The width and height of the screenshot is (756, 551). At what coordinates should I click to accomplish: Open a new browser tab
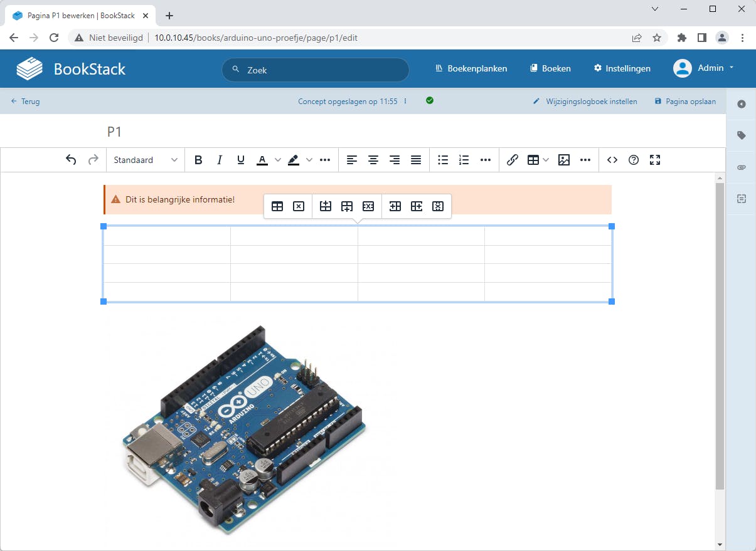tap(169, 16)
